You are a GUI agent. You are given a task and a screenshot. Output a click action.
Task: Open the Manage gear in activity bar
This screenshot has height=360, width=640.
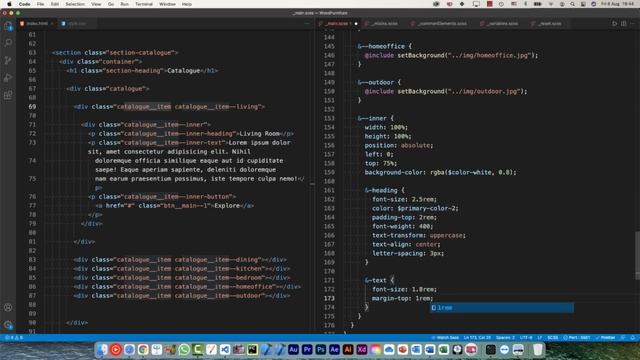point(8,325)
